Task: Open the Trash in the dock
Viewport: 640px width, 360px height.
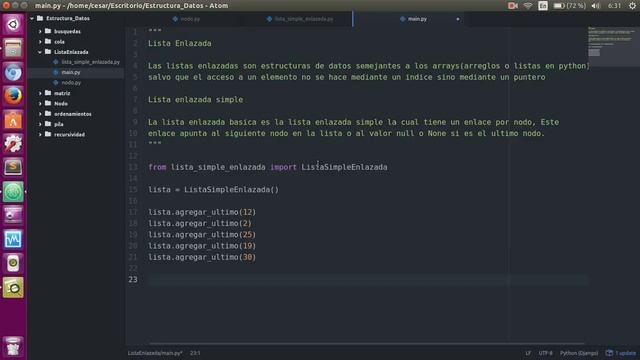Action: pos(13,346)
